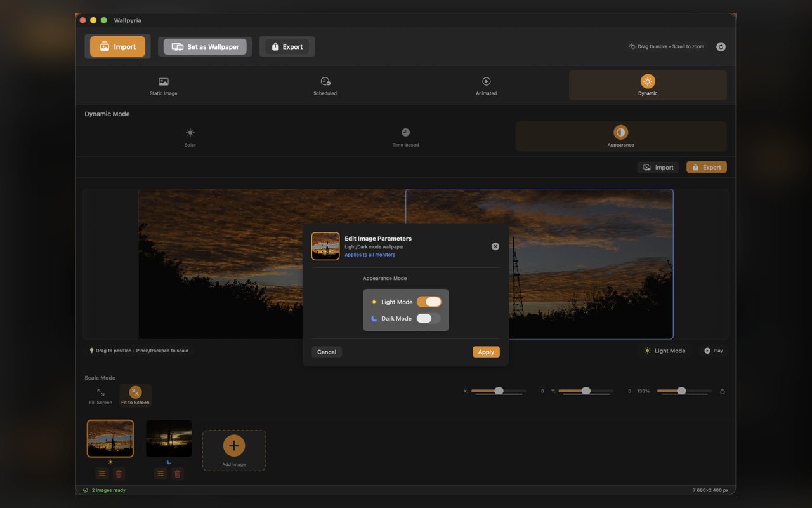Viewport: 812px width, 508px height.
Task: Click the gray Import button above preview
Action: (x=658, y=167)
